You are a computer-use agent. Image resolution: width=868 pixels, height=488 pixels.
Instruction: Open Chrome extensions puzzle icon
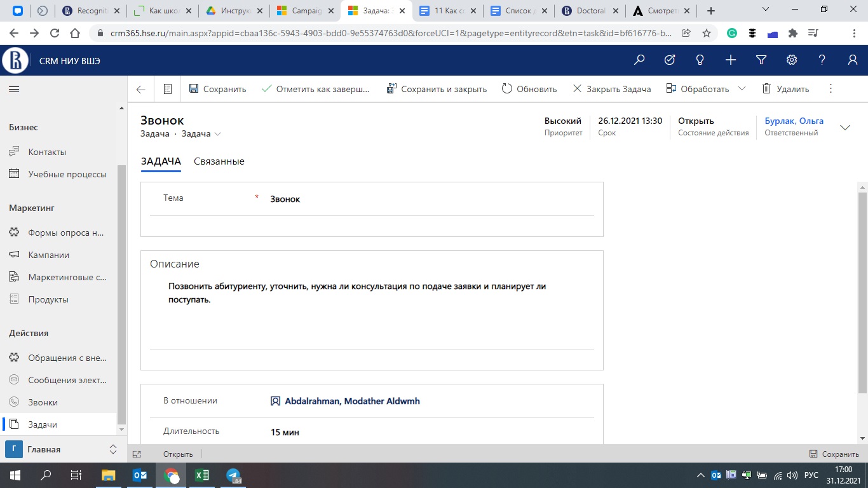click(792, 33)
